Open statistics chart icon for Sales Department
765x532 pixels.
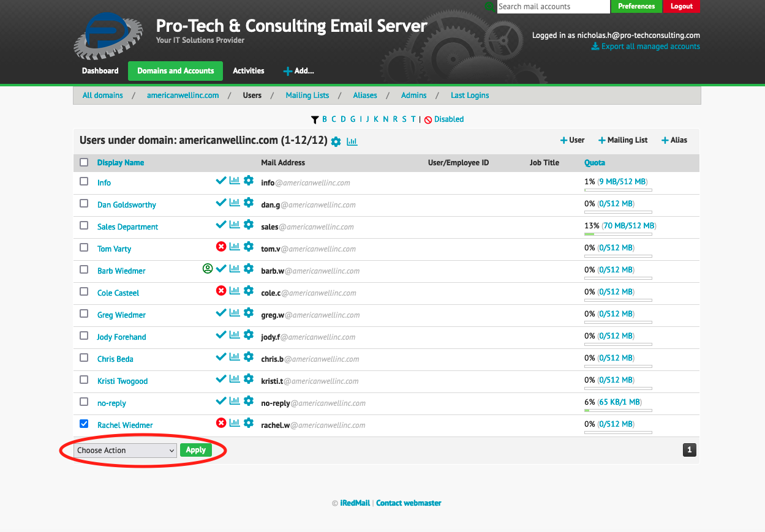coord(235,224)
